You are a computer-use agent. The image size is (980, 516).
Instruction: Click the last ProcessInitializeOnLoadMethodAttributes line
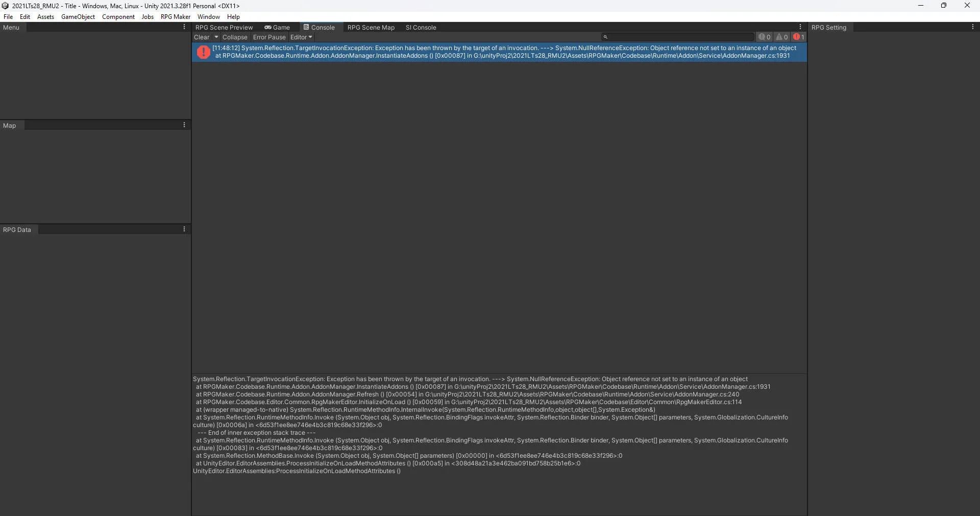point(297,471)
